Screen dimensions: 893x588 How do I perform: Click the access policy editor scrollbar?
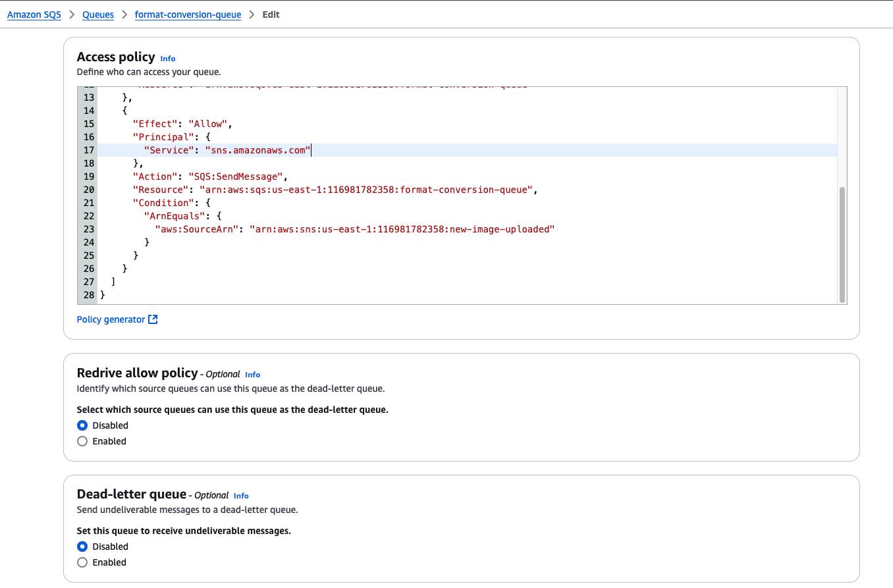point(842,244)
